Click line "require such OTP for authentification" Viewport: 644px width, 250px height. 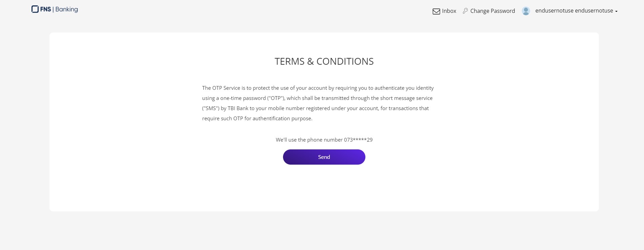(x=257, y=119)
